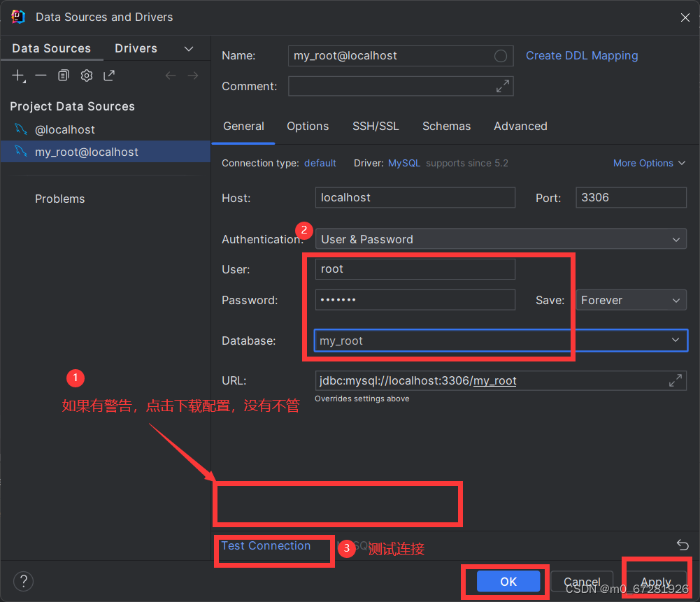The image size is (700, 602).
Task: Duplicate the current data source
Action: point(63,75)
